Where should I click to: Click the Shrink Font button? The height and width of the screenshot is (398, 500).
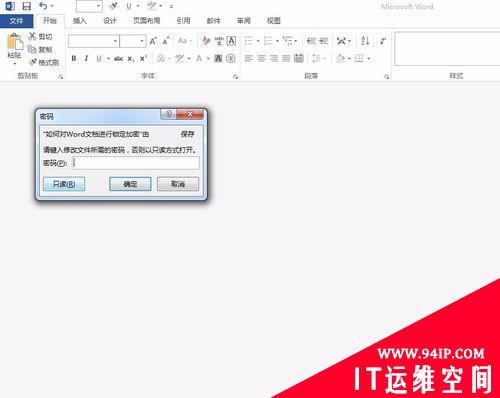coord(166,41)
